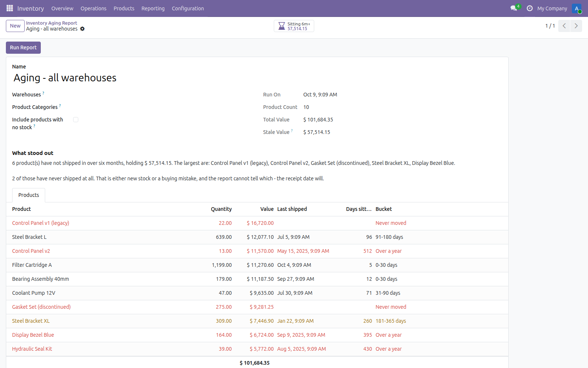Open the Control Panel v1 (legacy) row
This screenshot has height=368, width=588.
(x=257, y=223)
